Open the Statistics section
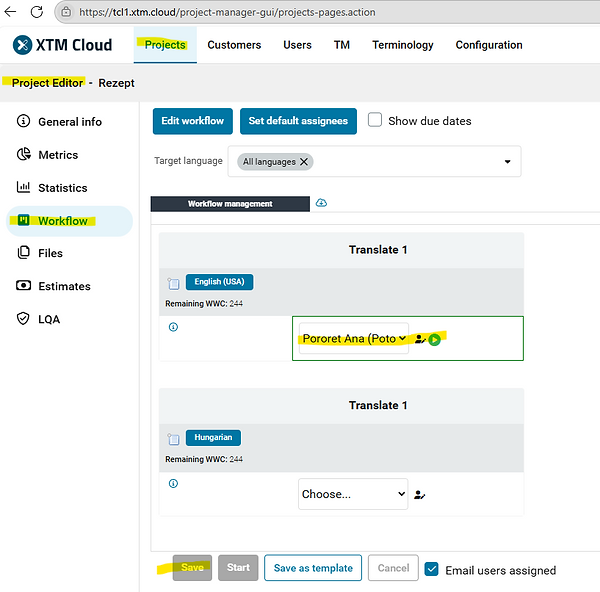 [63, 188]
